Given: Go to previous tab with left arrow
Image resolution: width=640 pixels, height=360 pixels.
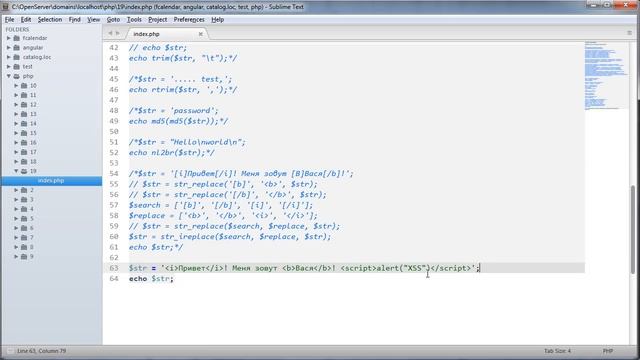Looking at the screenshot, I should 110,33.
